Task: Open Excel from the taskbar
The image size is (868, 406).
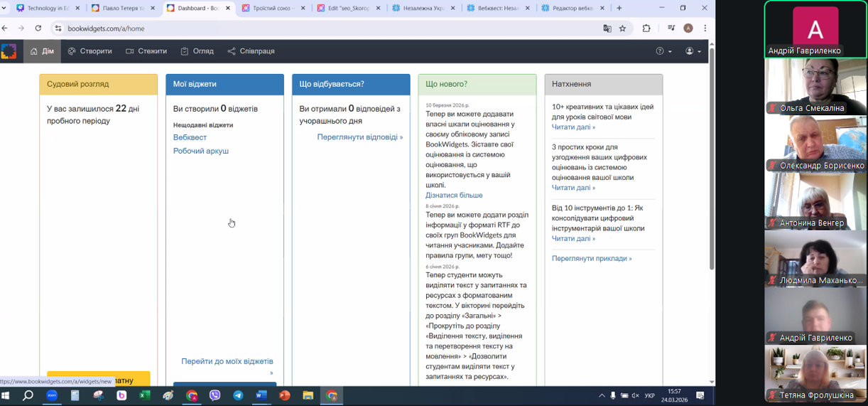Action: (145, 395)
